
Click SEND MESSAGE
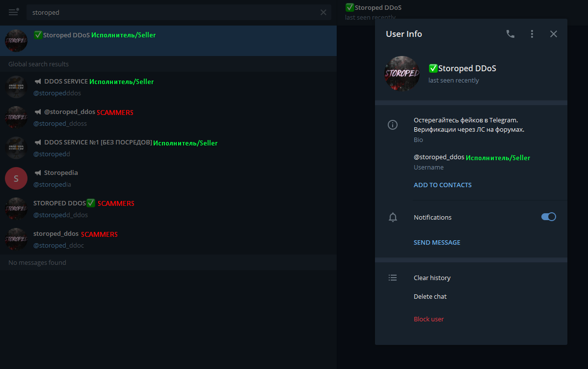[436, 242]
